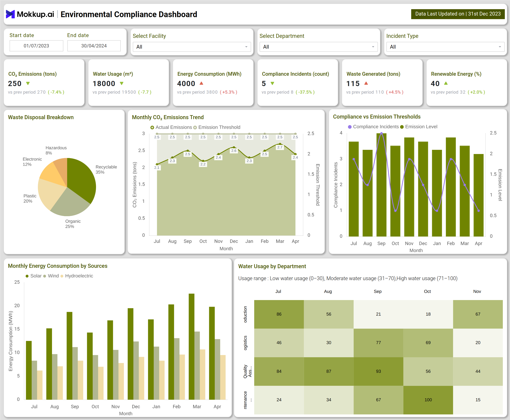Click the Waste Generated value 115
This screenshot has width=510, height=420.
click(353, 83)
